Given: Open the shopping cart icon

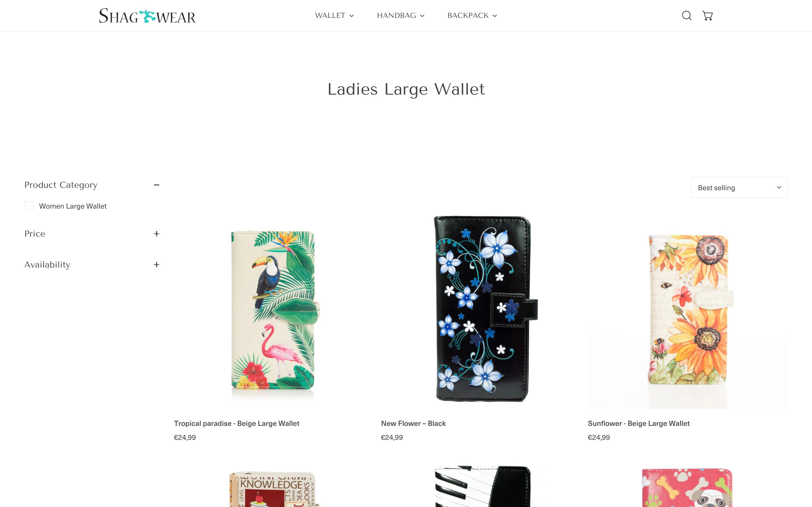Looking at the screenshot, I should coord(708,15).
